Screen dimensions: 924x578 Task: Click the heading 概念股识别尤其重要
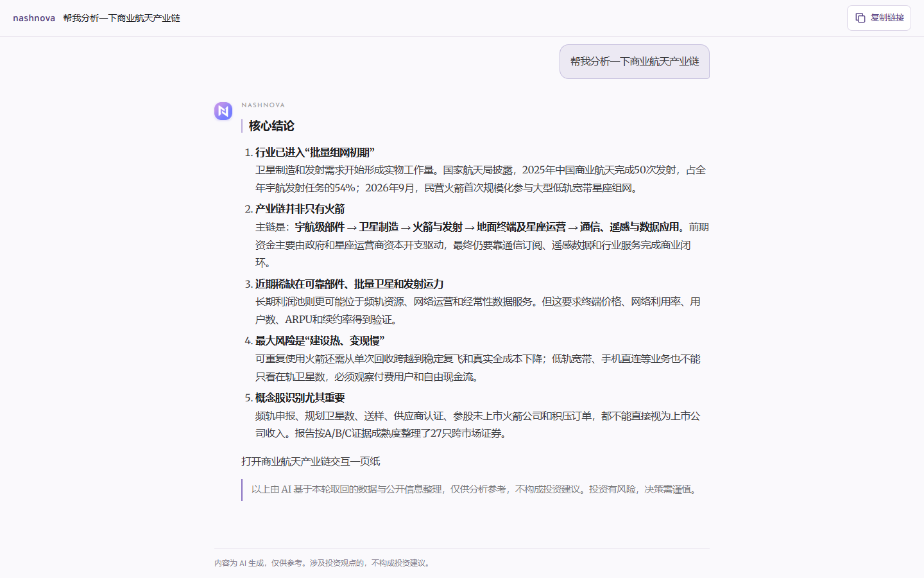coord(300,398)
